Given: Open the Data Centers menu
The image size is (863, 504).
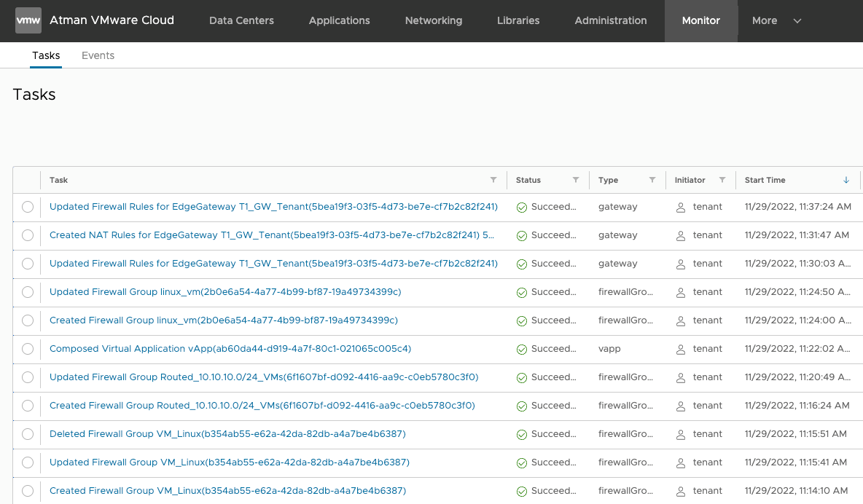Looking at the screenshot, I should [x=241, y=20].
